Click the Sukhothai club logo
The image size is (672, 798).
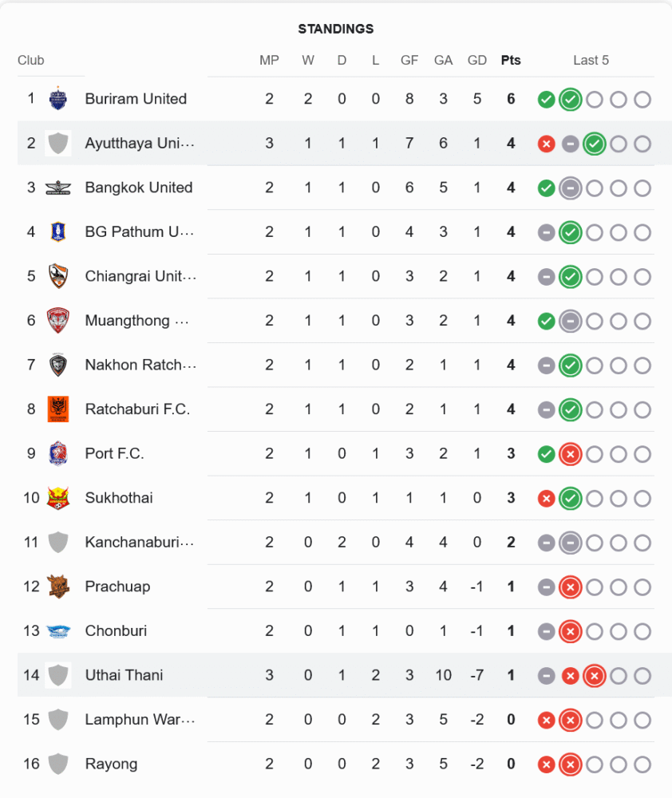[57, 498]
